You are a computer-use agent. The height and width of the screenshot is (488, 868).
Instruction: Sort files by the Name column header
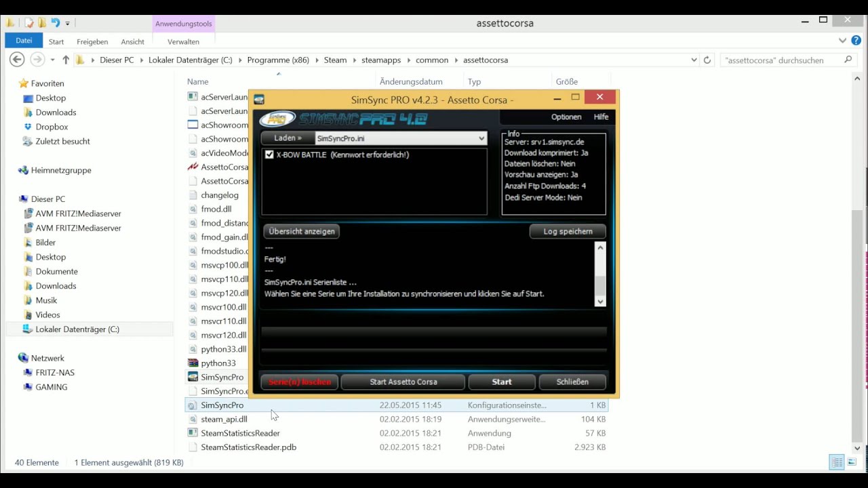coord(198,81)
